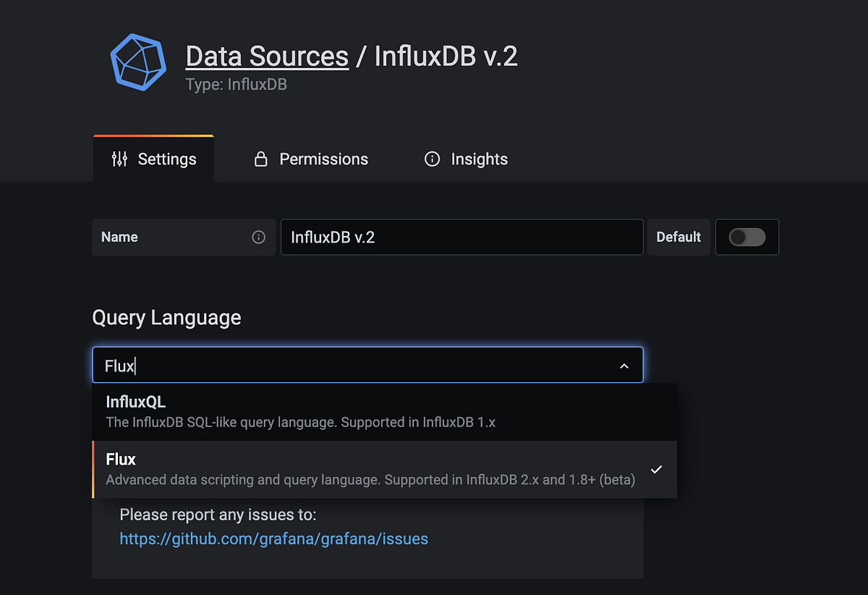Click the lock icon beside Permissions
The height and width of the screenshot is (595, 868).
click(261, 159)
